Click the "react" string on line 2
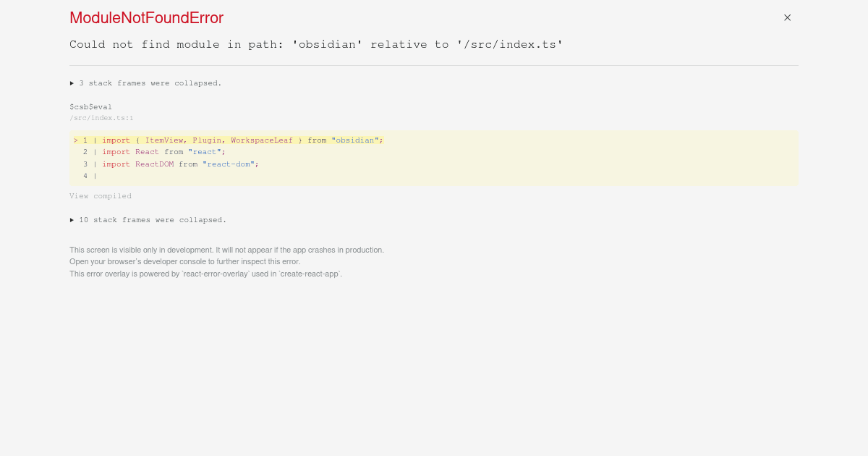868x456 pixels. point(204,152)
